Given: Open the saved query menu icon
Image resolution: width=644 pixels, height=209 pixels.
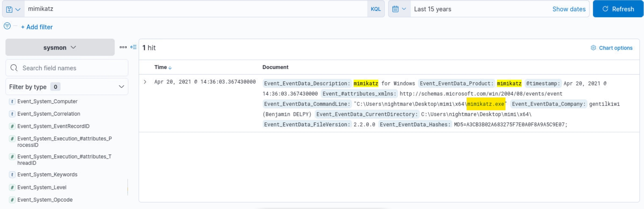Looking at the screenshot, I should coord(13,9).
